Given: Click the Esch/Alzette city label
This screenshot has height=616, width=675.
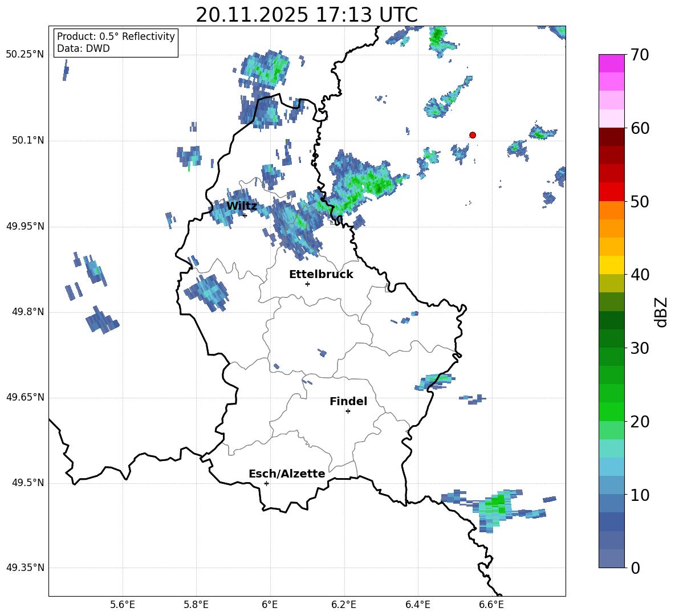Looking at the screenshot, I should click(287, 474).
